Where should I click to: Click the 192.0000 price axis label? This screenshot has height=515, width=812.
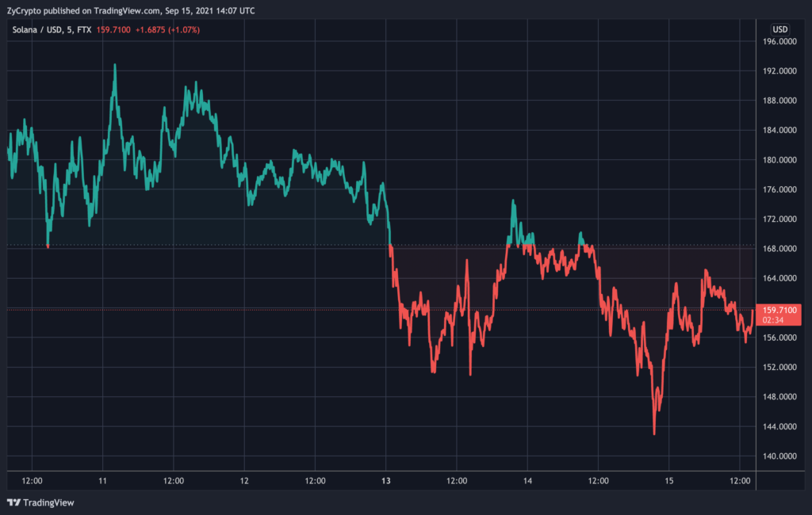779,71
